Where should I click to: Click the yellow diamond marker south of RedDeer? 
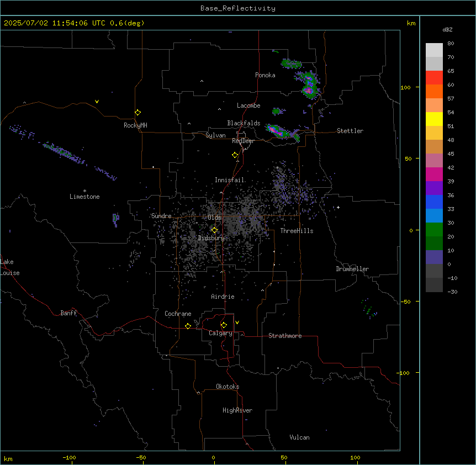coord(235,155)
